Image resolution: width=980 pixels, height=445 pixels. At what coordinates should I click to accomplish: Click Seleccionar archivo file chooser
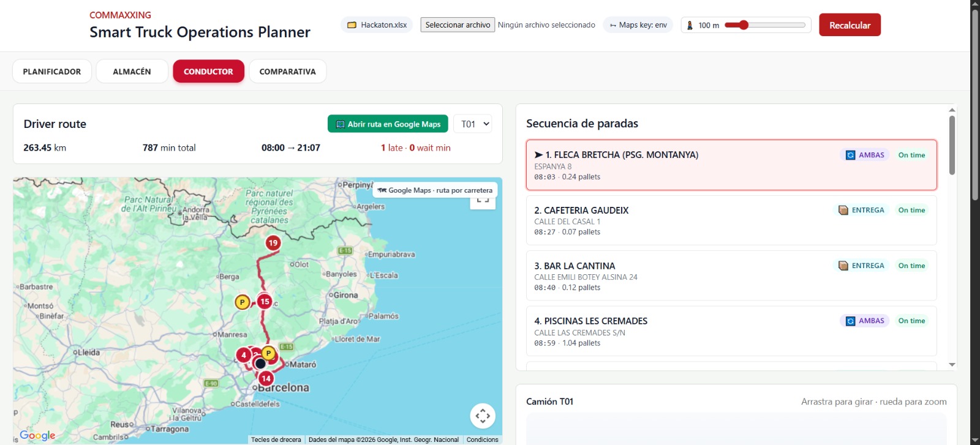[x=458, y=25]
